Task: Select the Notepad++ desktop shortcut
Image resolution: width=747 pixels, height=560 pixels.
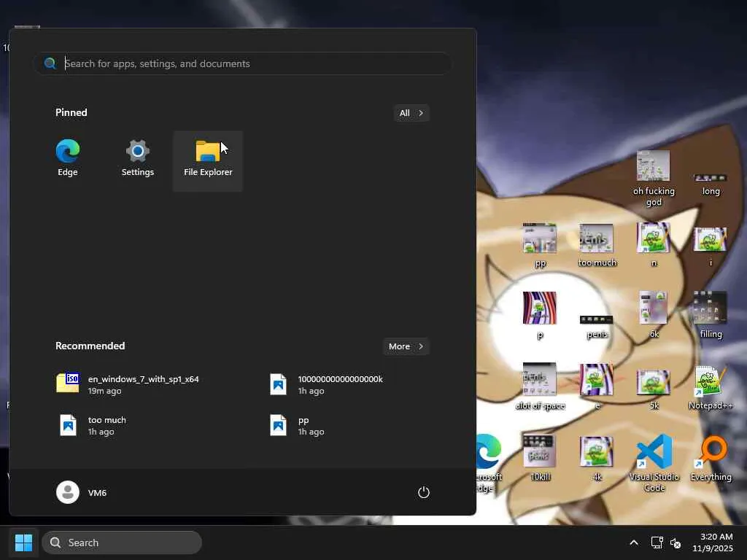Action: click(x=711, y=388)
